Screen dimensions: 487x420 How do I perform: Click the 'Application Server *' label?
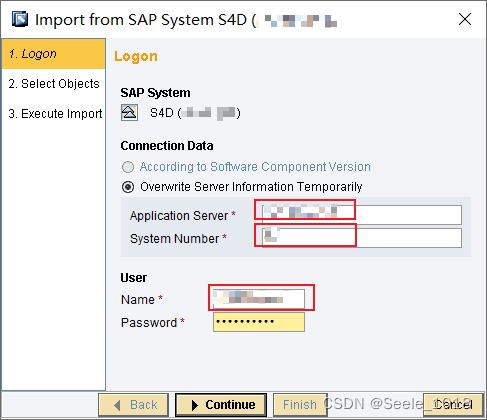pos(183,216)
